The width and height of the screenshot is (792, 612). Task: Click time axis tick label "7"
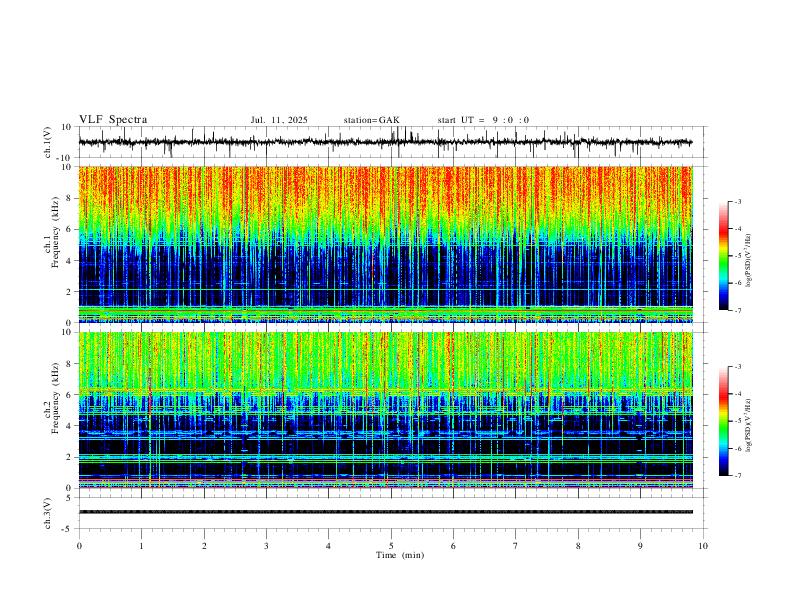516,546
